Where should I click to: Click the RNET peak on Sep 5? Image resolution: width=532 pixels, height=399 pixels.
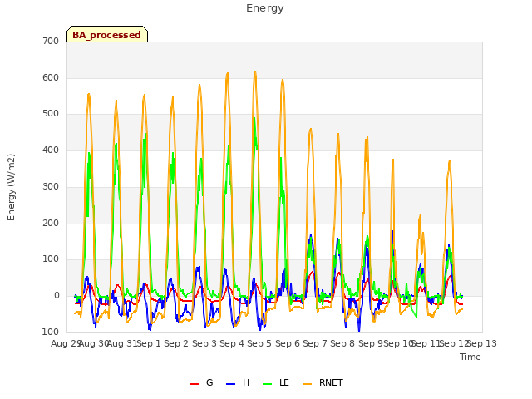255,71
